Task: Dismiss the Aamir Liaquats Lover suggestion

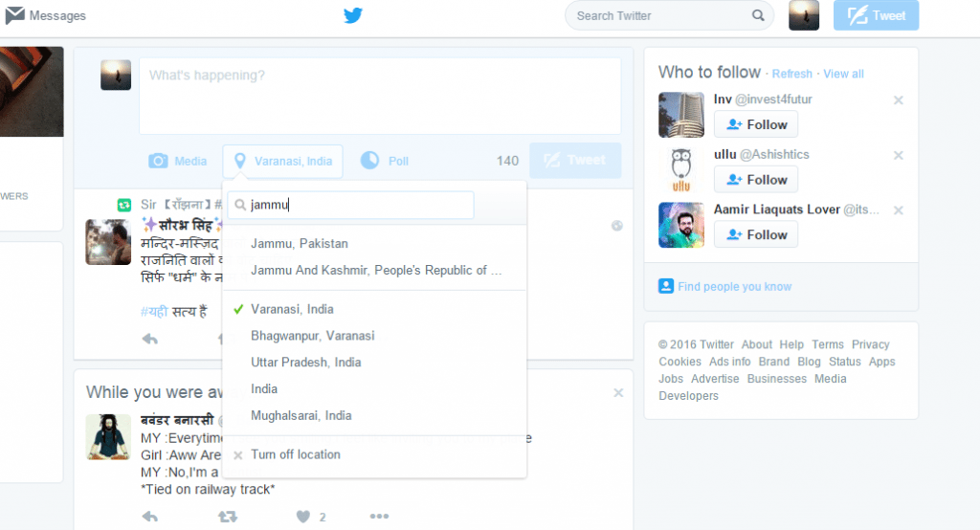Action: tap(898, 210)
